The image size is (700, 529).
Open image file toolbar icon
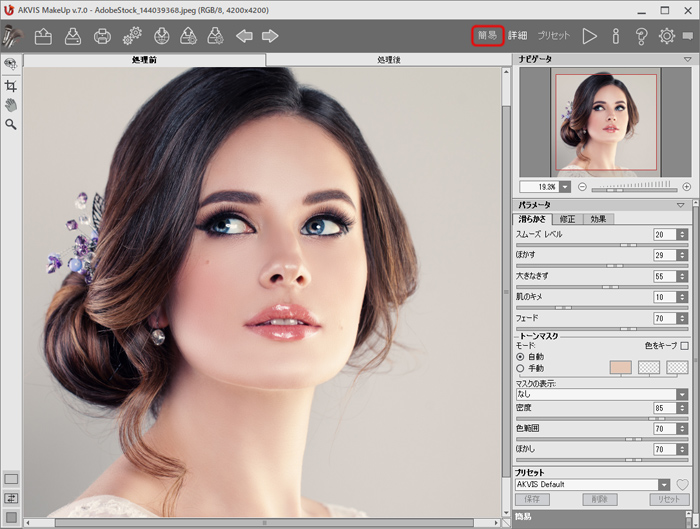coord(43,36)
